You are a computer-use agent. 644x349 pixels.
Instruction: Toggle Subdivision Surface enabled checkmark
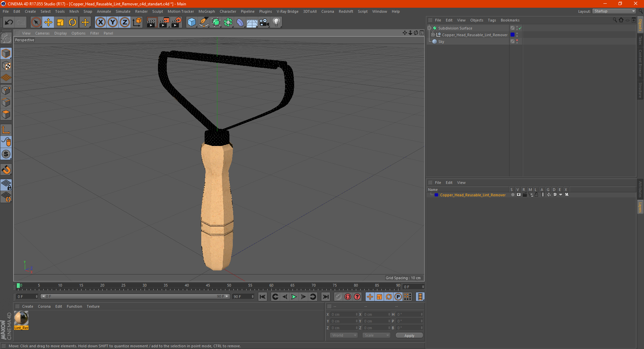[x=520, y=28]
